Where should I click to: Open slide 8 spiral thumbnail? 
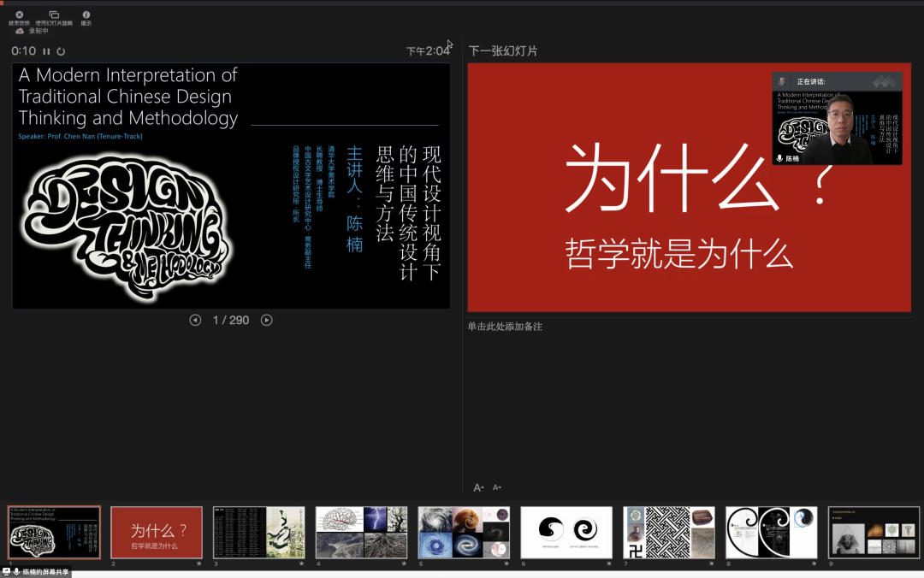[x=772, y=533]
